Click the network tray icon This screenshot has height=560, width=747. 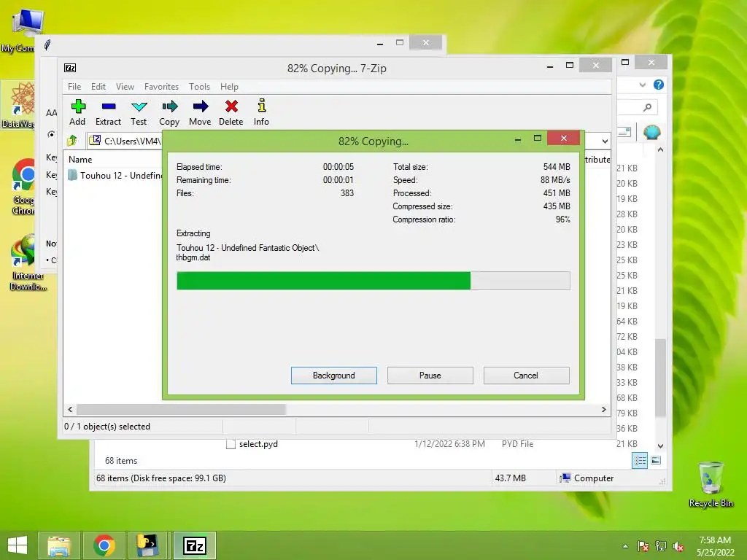(661, 546)
